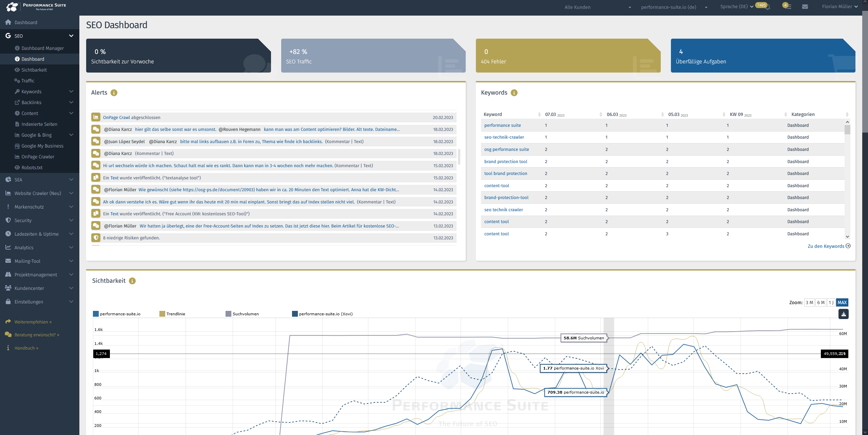Screen dimensions: 868x435
Task: Open Google My Business from the sidebar
Action: pos(42,146)
